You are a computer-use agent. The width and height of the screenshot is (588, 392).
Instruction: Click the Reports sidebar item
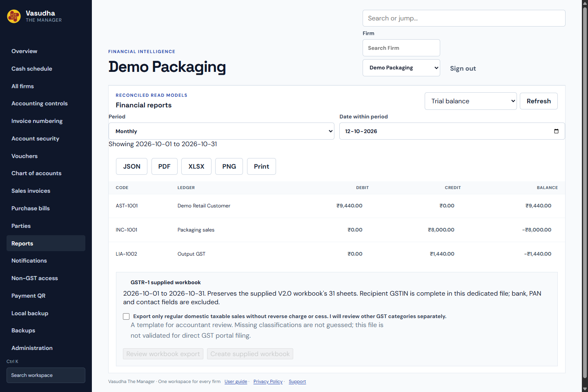[46, 243]
